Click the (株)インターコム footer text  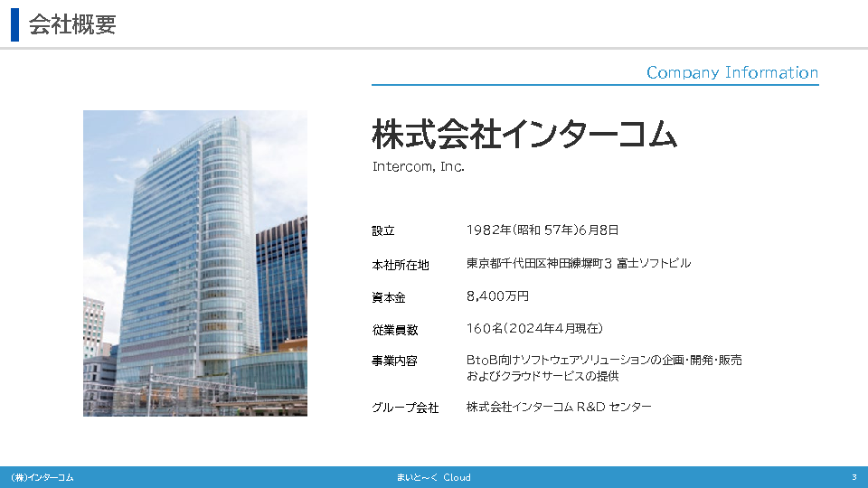42,477
